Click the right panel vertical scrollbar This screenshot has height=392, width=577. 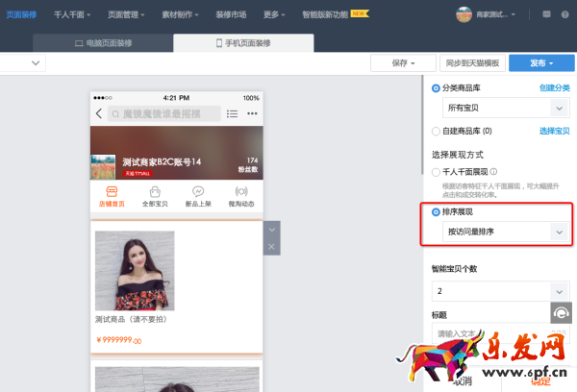tap(422, 125)
